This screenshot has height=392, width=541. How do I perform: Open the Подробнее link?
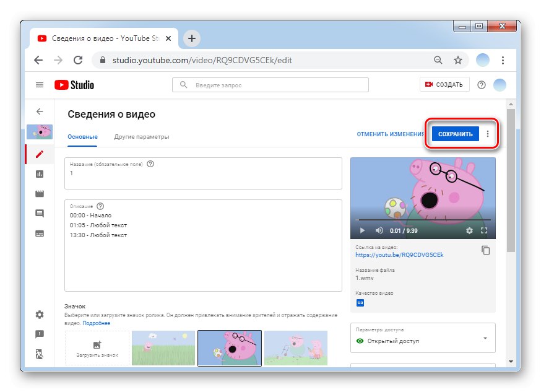(97, 323)
